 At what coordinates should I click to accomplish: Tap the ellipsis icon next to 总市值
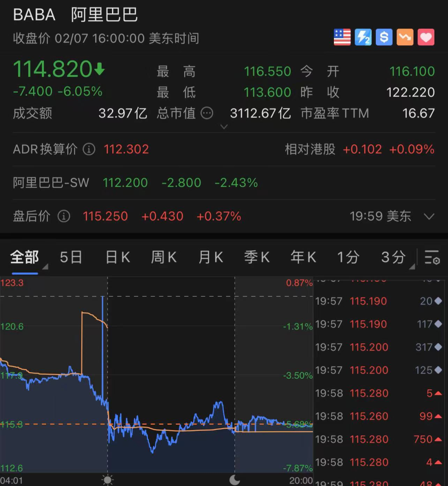coord(207,113)
